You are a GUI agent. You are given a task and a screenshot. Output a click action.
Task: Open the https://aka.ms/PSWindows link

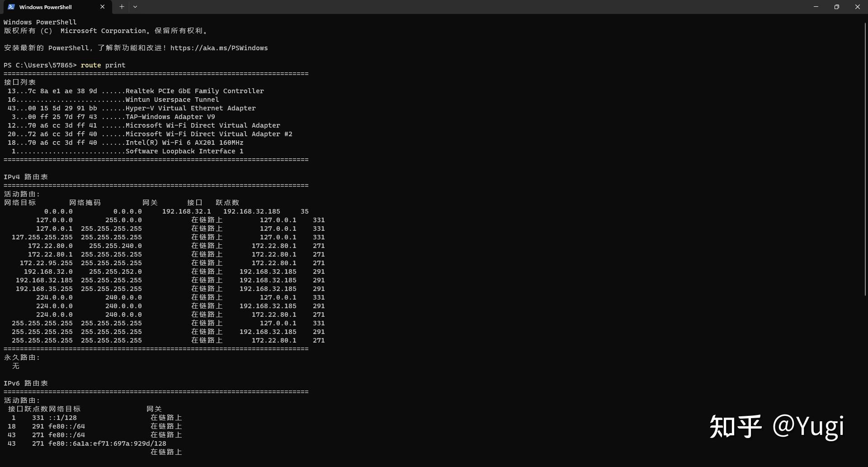coord(219,48)
